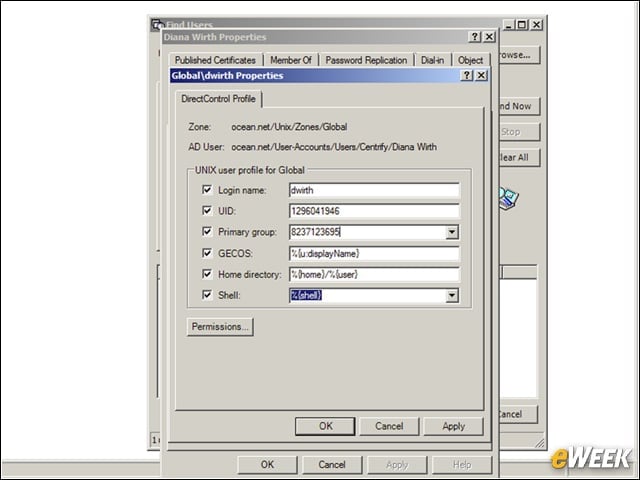Click help icon in Global\dwirth Properties titlebar
The width and height of the screenshot is (640, 480).
pyautogui.click(x=467, y=76)
